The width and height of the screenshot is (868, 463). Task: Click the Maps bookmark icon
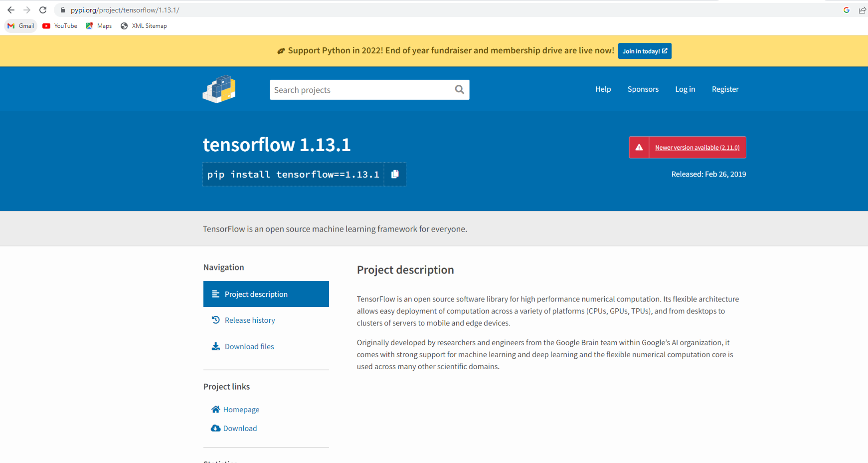click(89, 26)
